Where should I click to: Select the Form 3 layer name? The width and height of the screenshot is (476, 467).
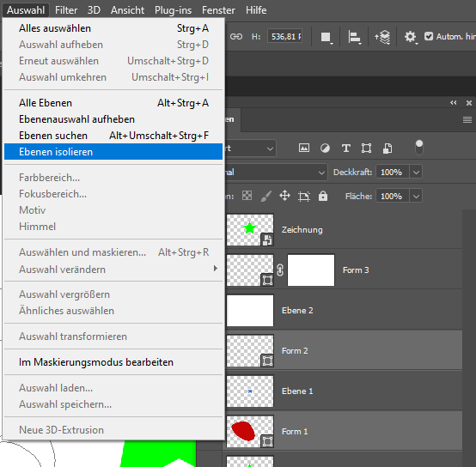(356, 270)
